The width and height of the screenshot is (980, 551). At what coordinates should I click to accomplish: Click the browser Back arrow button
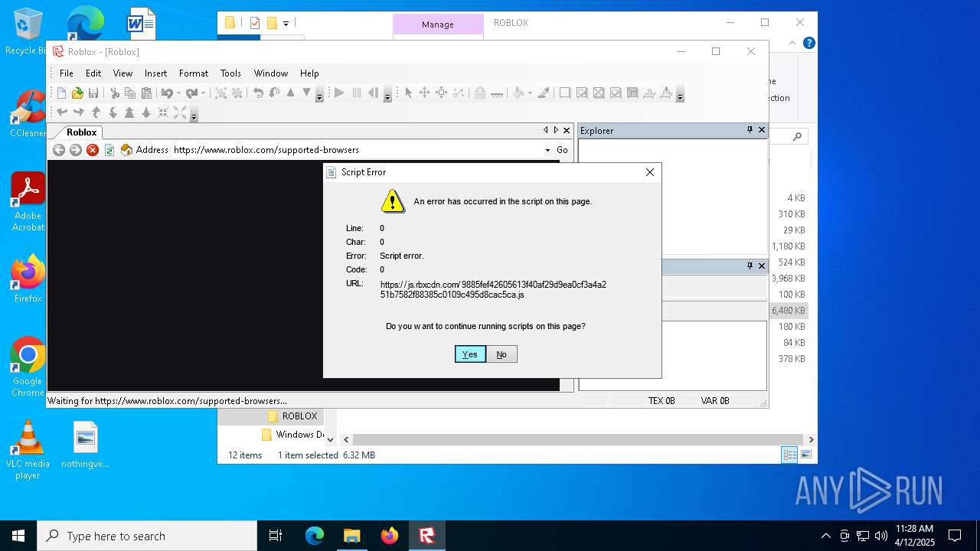(x=59, y=150)
